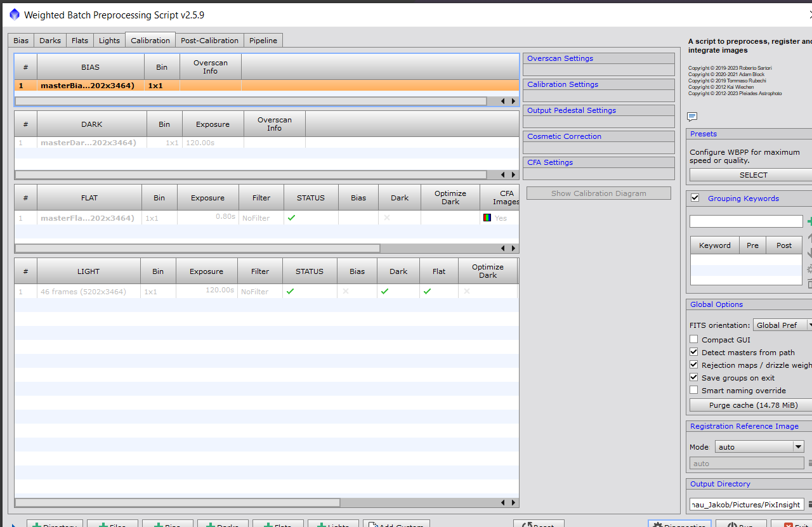The image size is (812, 527).
Task: Click the right scroll arrow of the LIGHT table
Action: 513,502
